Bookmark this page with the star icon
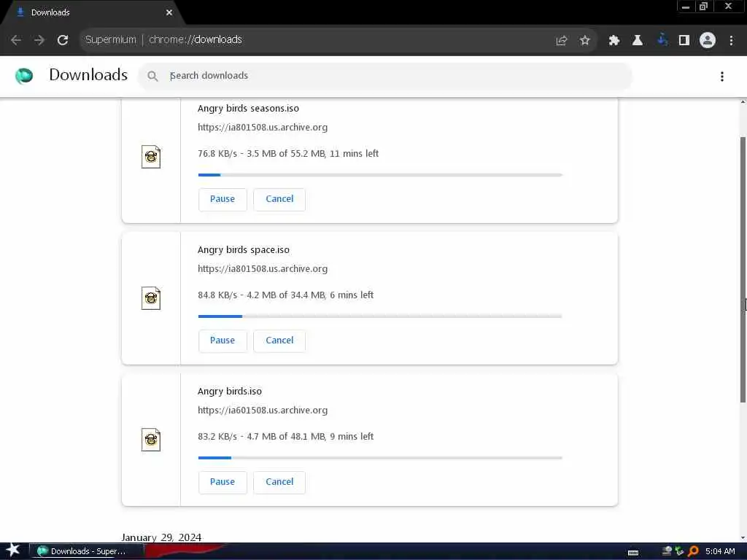The image size is (747, 560). (x=585, y=41)
